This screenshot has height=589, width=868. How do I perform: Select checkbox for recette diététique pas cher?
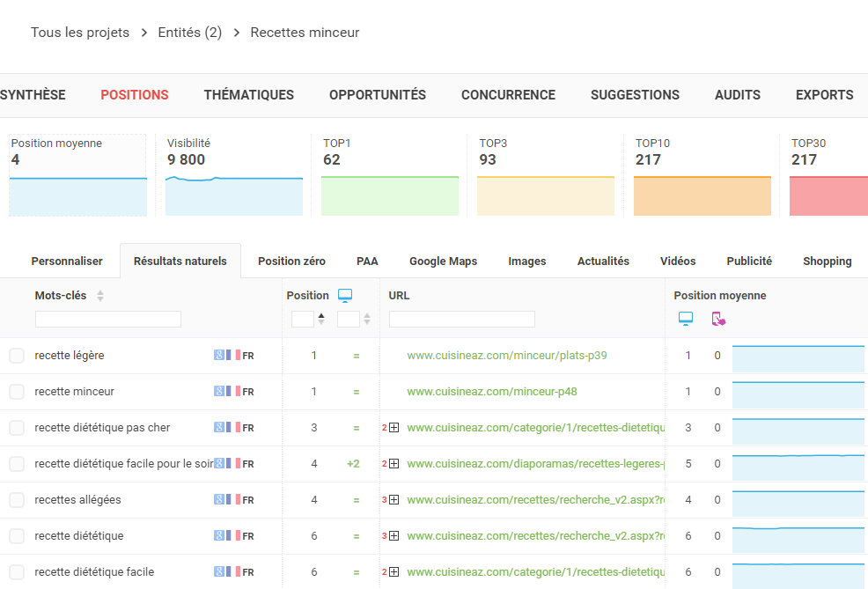(17, 427)
